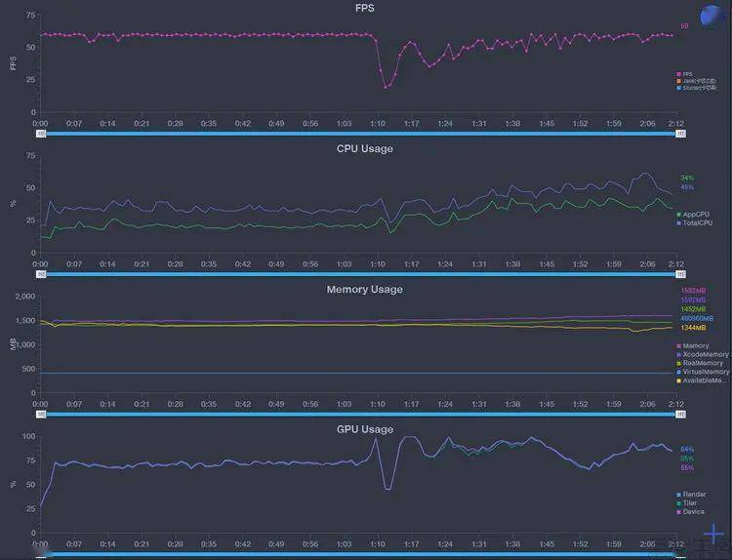Click the left handle of the CPU Usage slider
The height and width of the screenshot is (560, 732).
41,274
